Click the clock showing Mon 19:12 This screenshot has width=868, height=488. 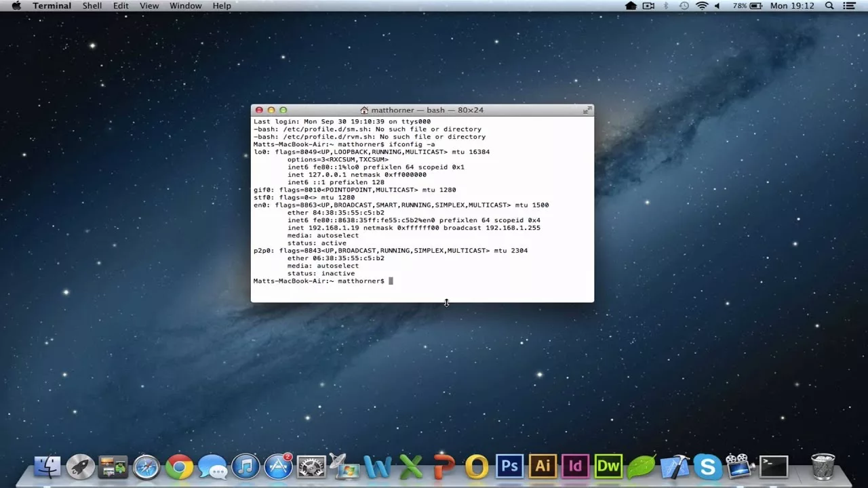pyautogui.click(x=792, y=5)
